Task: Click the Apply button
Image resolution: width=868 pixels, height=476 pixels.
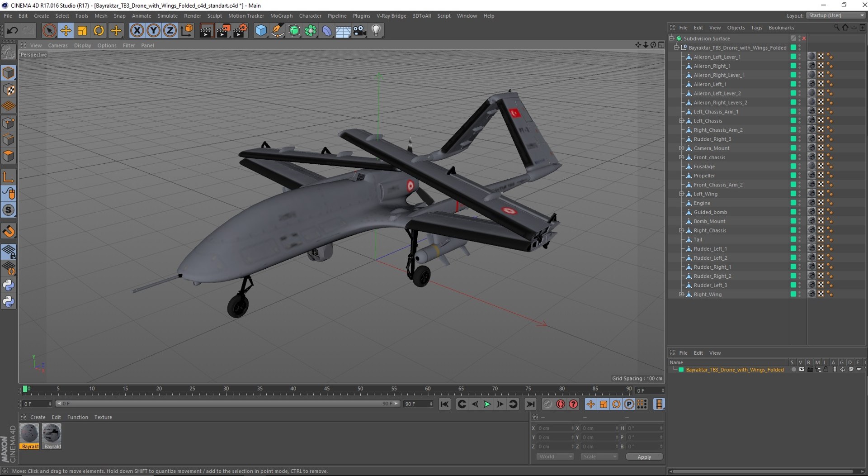Action: [x=644, y=457]
